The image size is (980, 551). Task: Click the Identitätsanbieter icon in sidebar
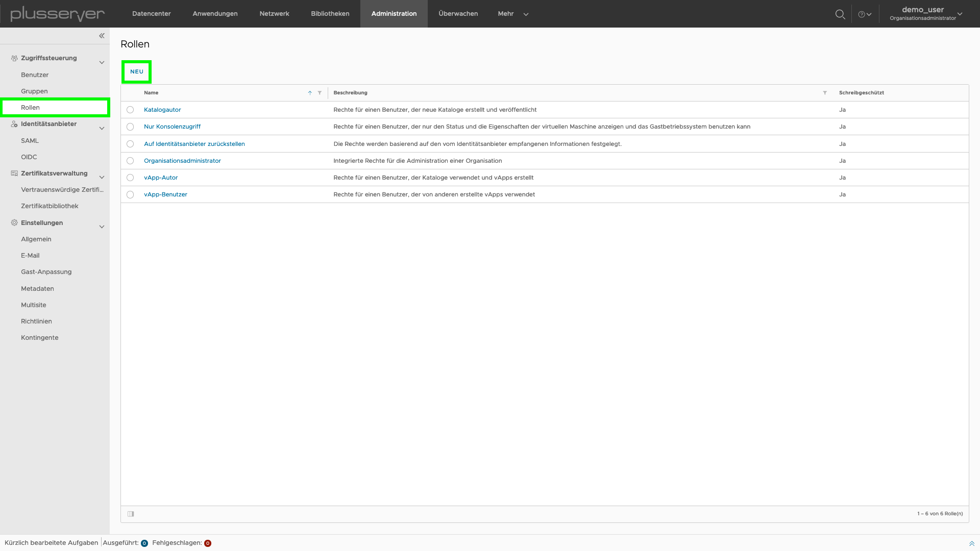pos(14,124)
